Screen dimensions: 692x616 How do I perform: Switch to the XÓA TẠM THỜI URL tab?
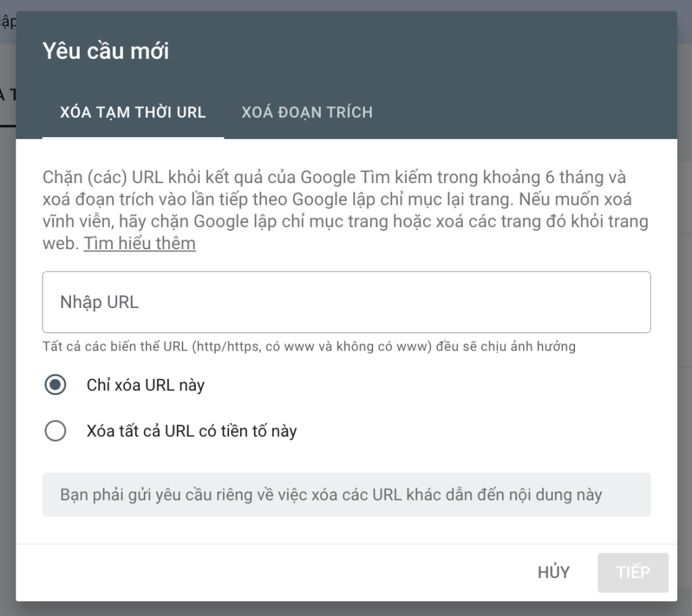coord(133,113)
